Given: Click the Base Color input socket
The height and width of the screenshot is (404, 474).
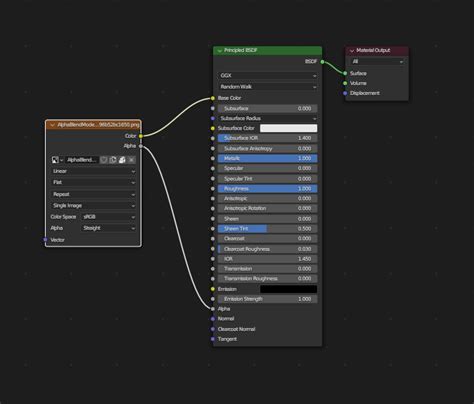Looking at the screenshot, I should 213,98.
